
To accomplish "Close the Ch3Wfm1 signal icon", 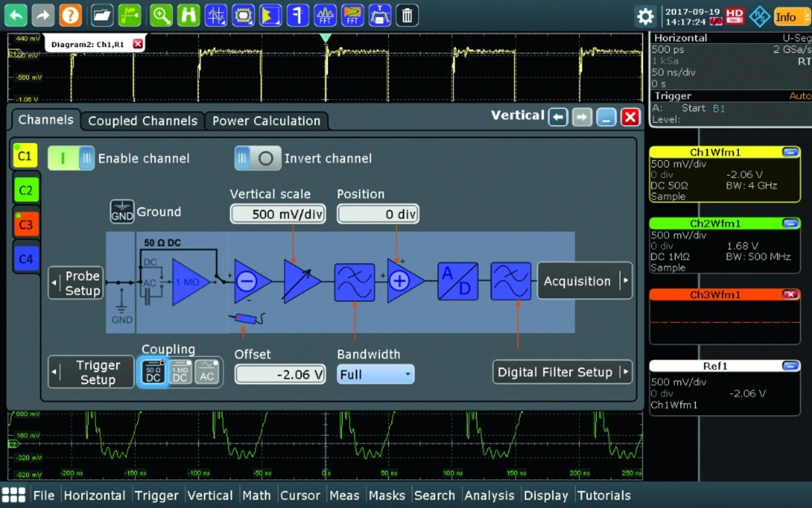I will pyautogui.click(x=790, y=295).
